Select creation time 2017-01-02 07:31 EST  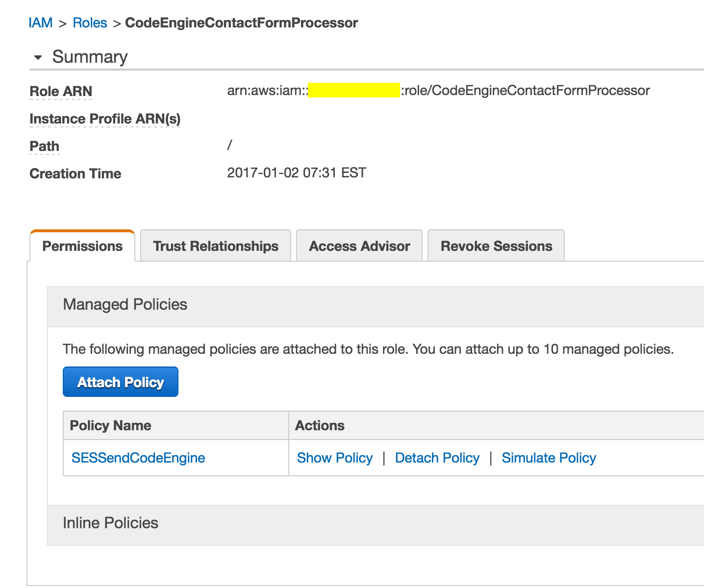pos(297,173)
